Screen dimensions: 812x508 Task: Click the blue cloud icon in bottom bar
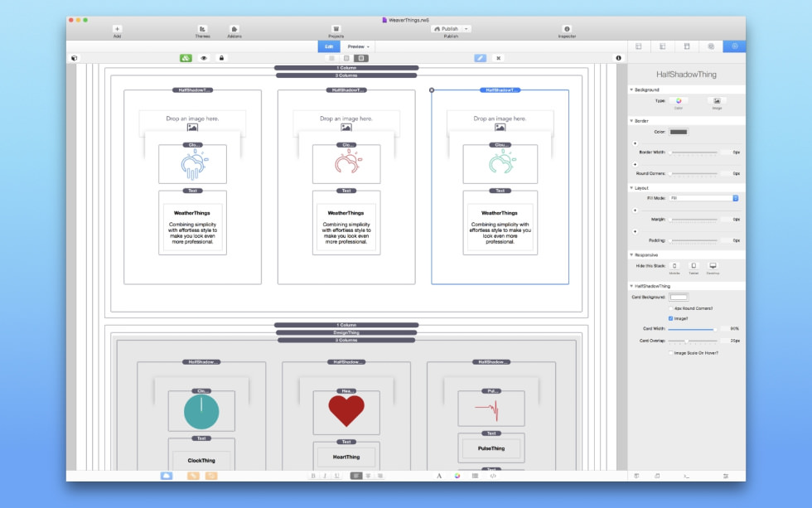click(167, 476)
